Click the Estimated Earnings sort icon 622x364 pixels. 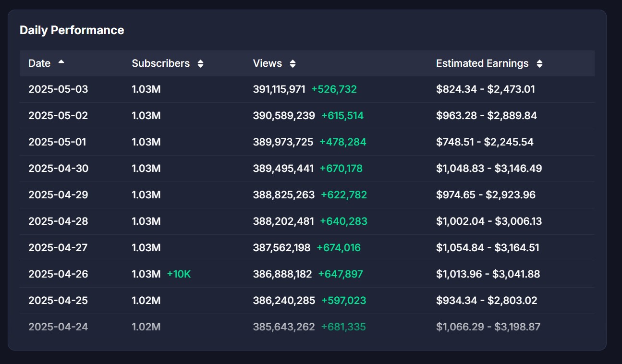tap(539, 64)
